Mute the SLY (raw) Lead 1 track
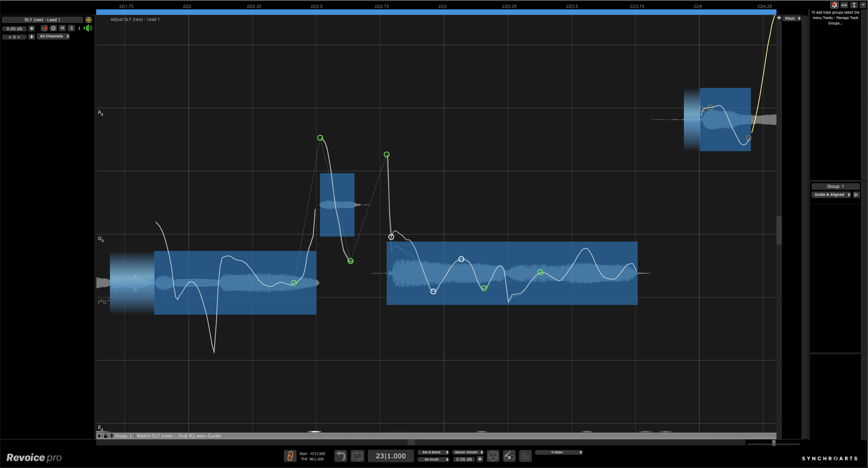868x468 pixels. (x=63, y=29)
